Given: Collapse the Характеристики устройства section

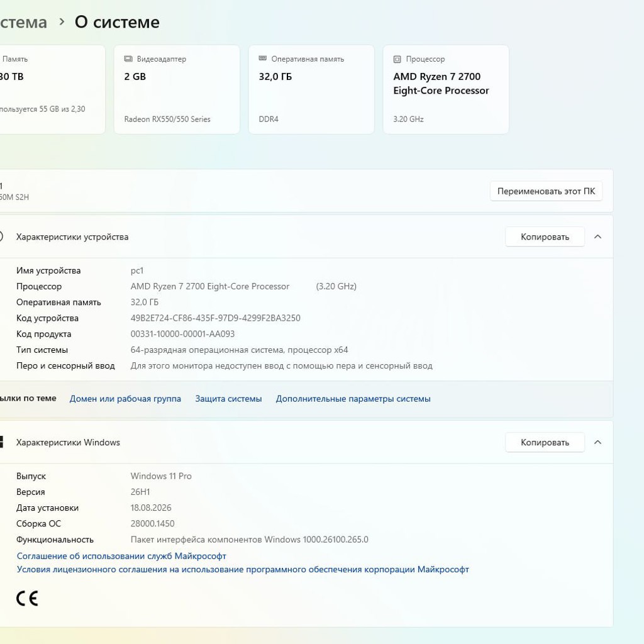Looking at the screenshot, I should (597, 236).
